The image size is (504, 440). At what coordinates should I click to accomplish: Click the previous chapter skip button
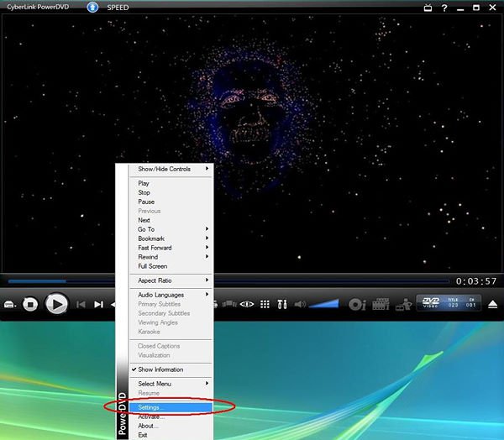pyautogui.click(x=81, y=304)
